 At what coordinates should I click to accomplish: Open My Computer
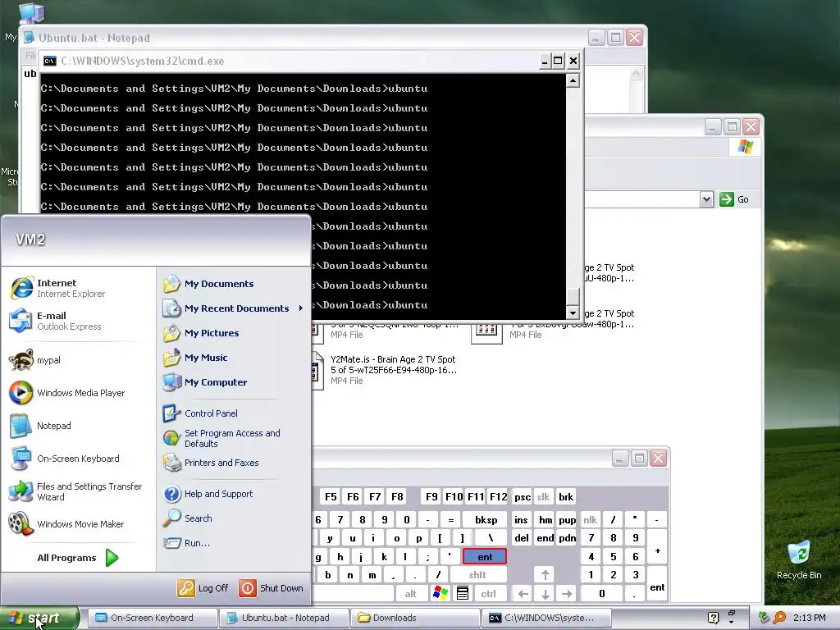click(205, 382)
